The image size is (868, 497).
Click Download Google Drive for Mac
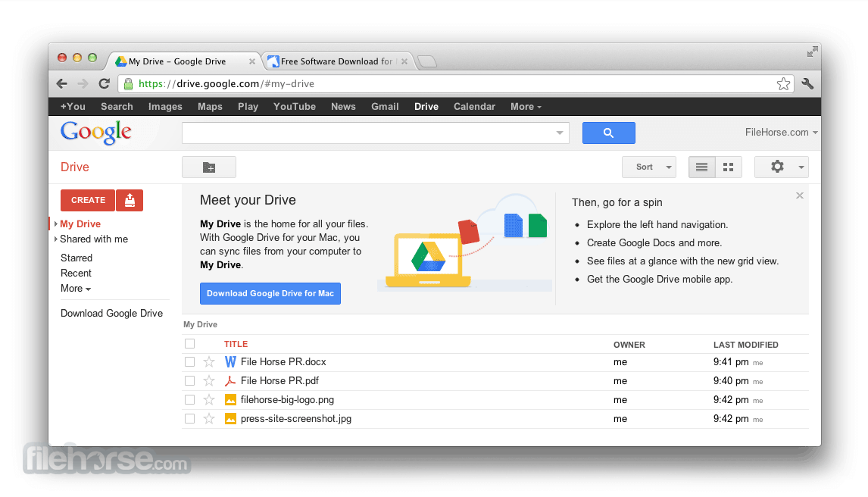(x=270, y=293)
